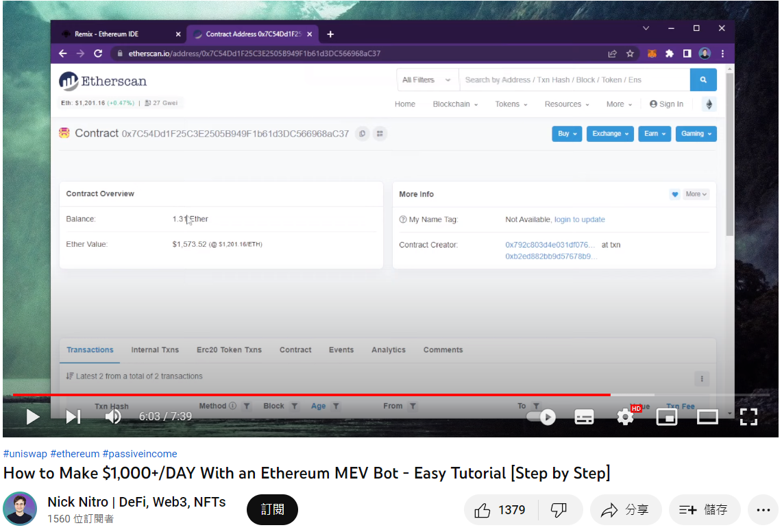Image resolution: width=782 pixels, height=532 pixels.
Task: Open the browser extensions puzzle icon
Action: tap(670, 53)
